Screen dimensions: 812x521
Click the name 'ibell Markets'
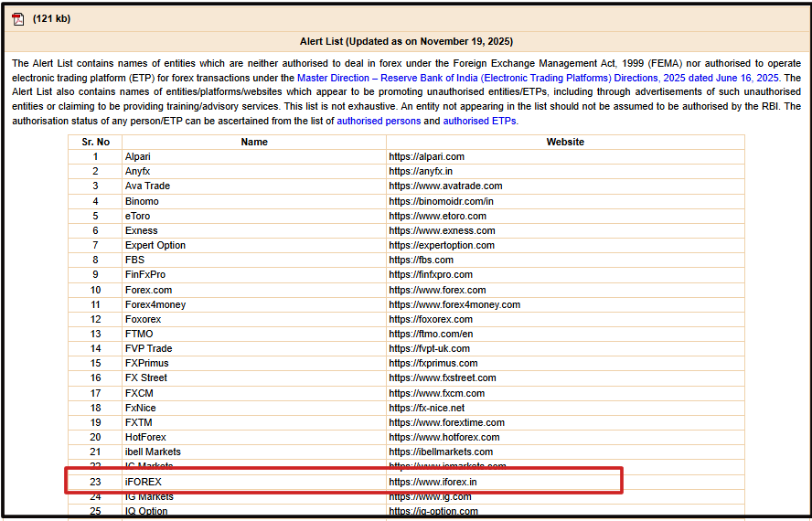click(x=153, y=452)
